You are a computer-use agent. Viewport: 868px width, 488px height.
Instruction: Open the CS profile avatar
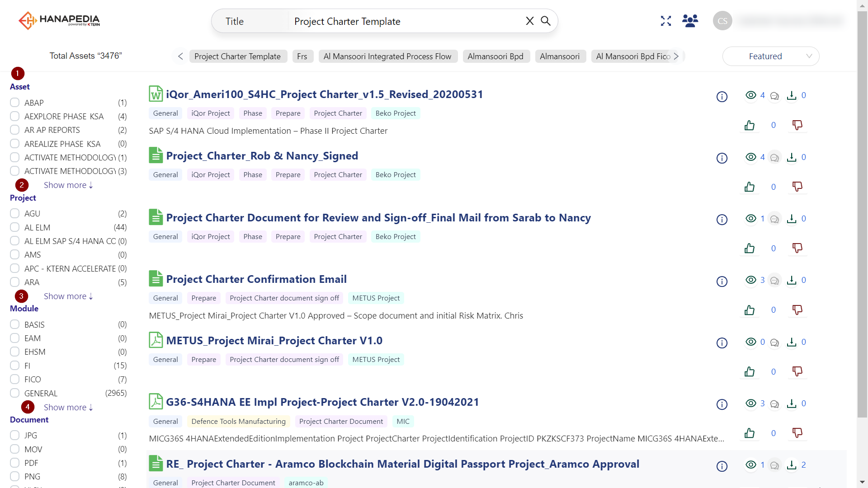(x=722, y=21)
